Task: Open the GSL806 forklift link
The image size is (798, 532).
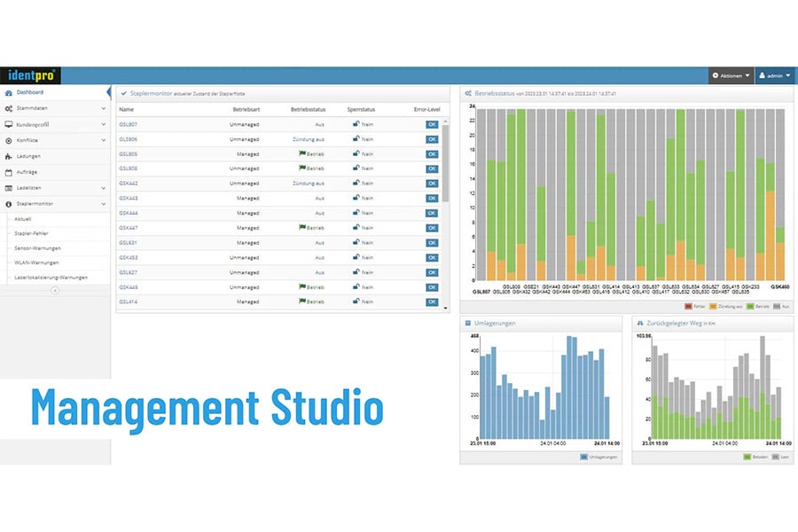Action: tap(128, 139)
